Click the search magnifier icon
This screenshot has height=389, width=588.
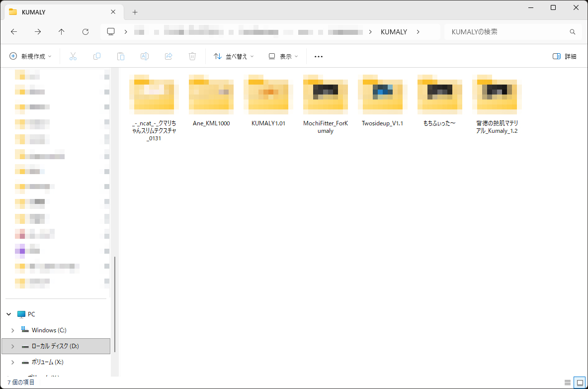coord(572,32)
